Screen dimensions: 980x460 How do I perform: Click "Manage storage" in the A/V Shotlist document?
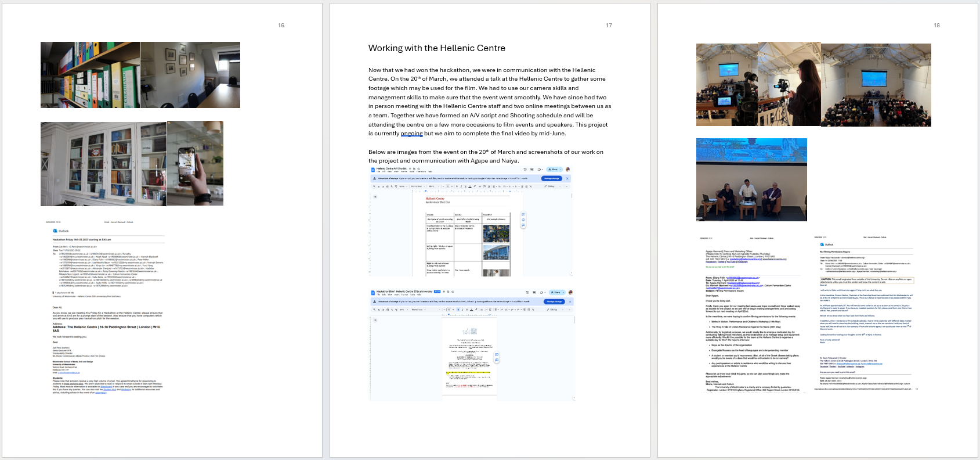551,178
